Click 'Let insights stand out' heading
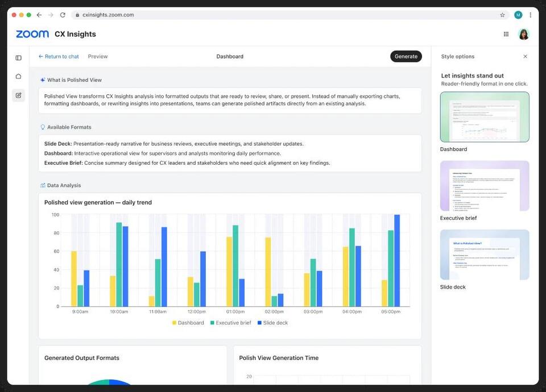Viewport: 546px width, 392px height. (x=473, y=76)
